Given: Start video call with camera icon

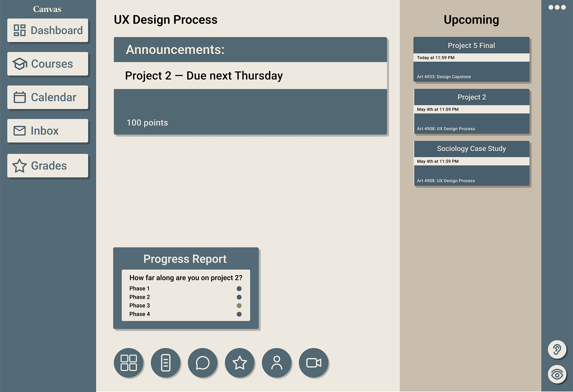Looking at the screenshot, I should [x=314, y=363].
